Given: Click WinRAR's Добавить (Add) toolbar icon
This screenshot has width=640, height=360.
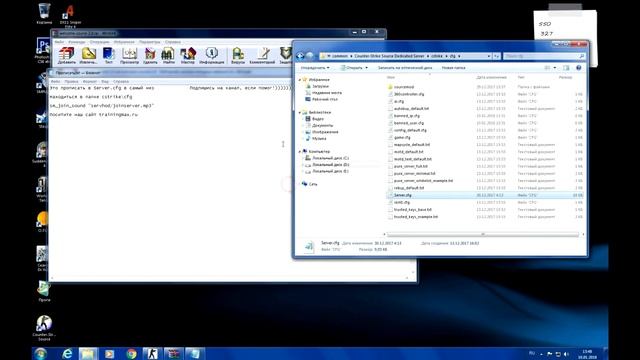Looking at the screenshot, I should pyautogui.click(x=66, y=55).
